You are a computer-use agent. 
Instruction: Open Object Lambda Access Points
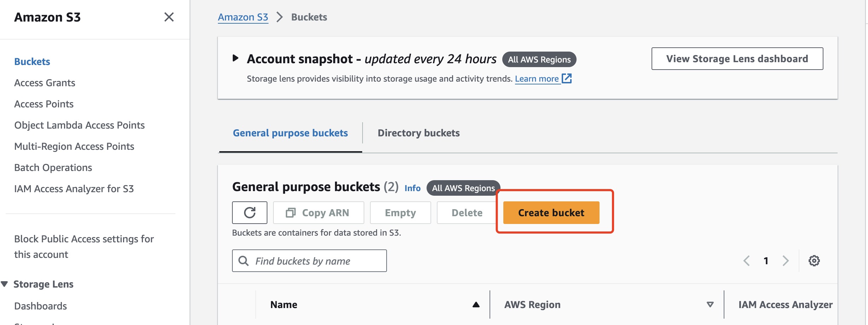point(80,125)
